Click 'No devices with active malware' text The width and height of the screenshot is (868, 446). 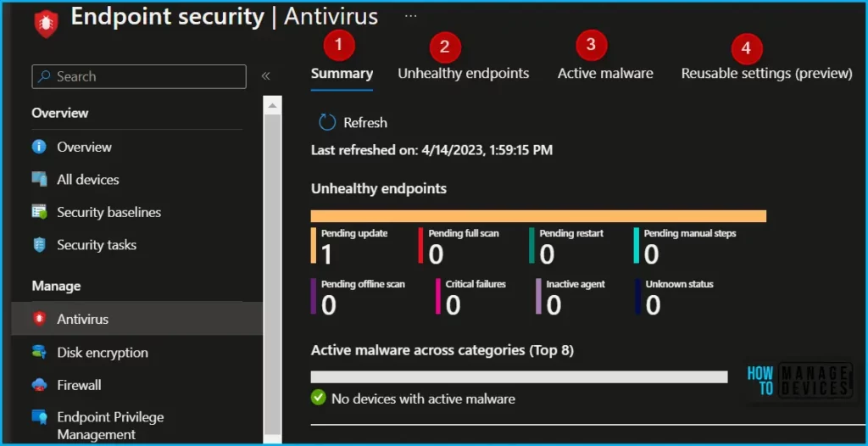(423, 399)
